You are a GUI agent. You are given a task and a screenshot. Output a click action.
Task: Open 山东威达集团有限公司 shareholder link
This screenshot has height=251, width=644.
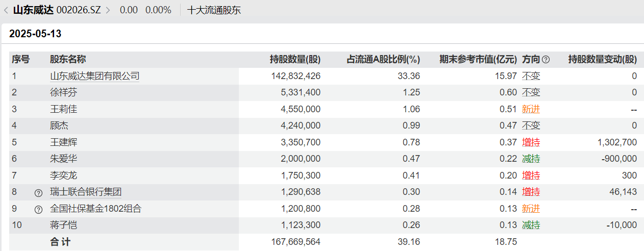[94, 76]
